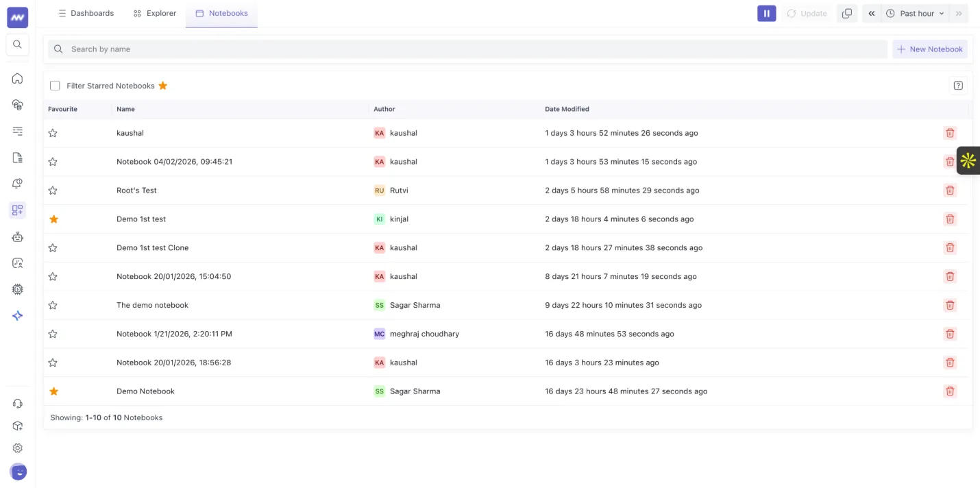This screenshot has width=980, height=488.
Task: Delete the Demo 1st test notebook by kinjal
Action: pyautogui.click(x=950, y=219)
